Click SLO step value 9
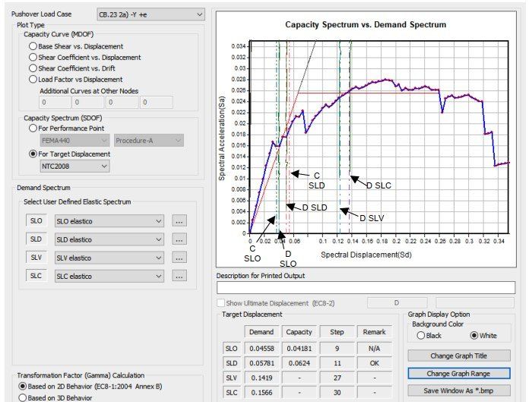532x402 pixels. pos(337,348)
